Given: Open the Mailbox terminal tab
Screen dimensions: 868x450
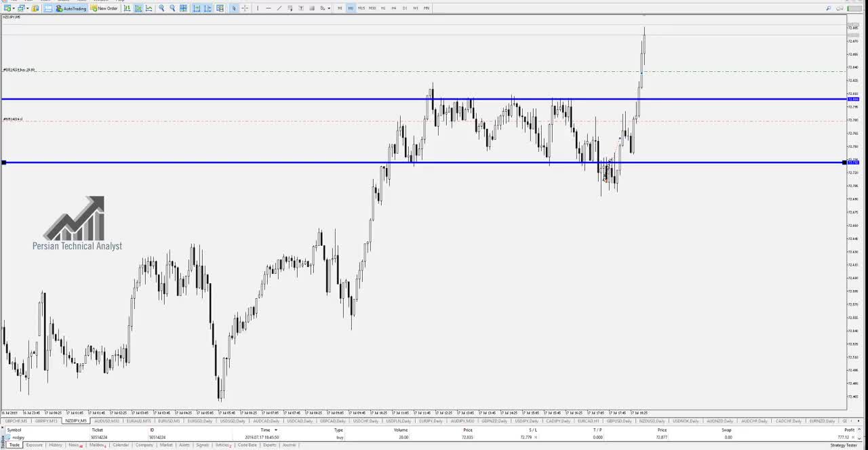Looking at the screenshot, I should 97,445.
